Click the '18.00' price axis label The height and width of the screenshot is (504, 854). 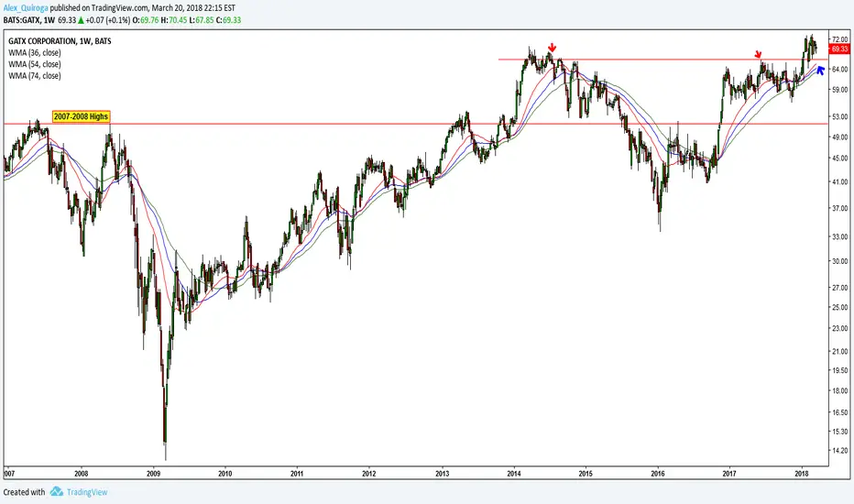[840, 390]
